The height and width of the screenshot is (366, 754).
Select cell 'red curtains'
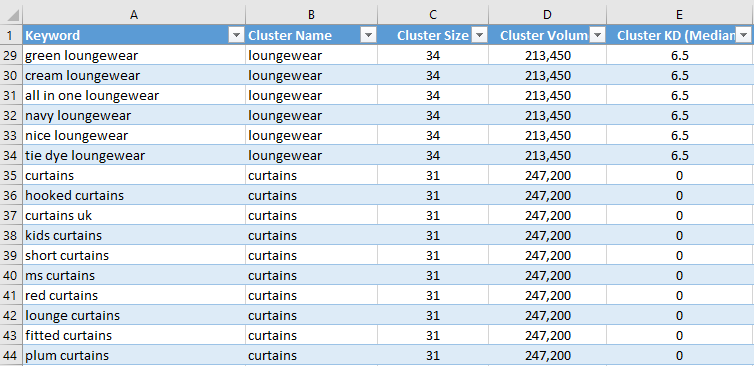click(x=134, y=295)
